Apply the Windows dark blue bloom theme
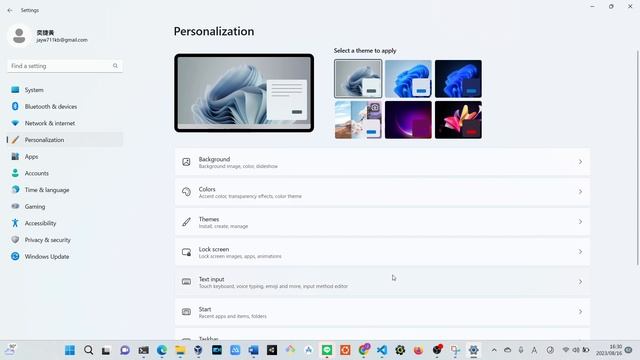640x360 pixels. pyautogui.click(x=458, y=78)
